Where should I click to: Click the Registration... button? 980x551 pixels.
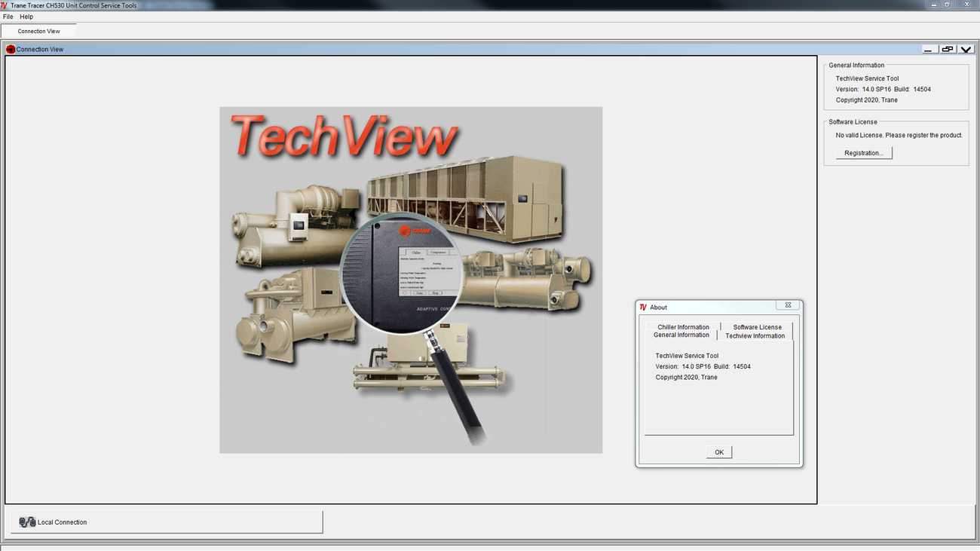point(864,153)
